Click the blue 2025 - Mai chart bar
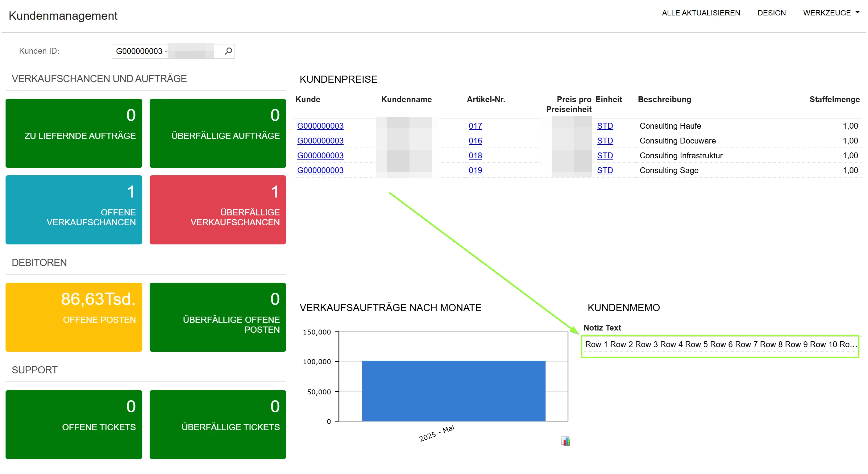The width and height of the screenshot is (868, 474). tap(454, 391)
